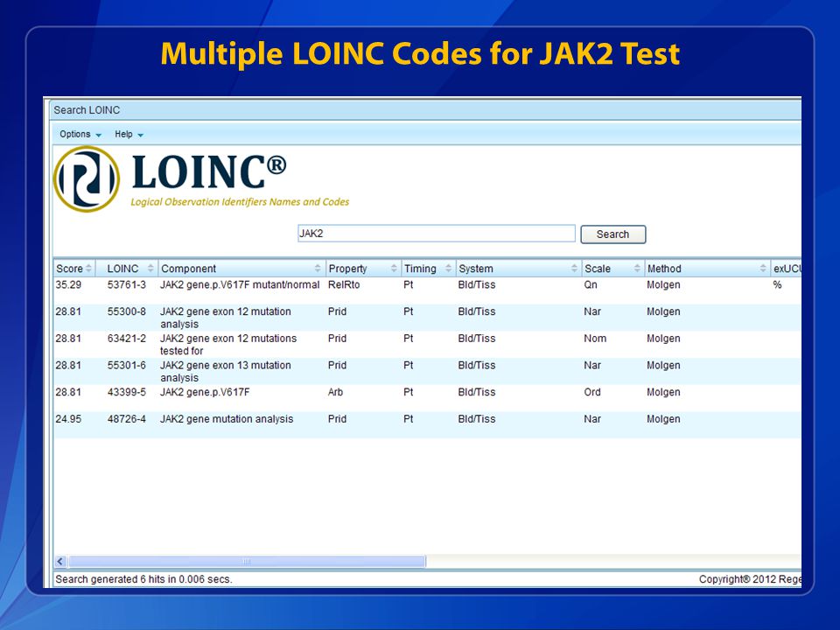This screenshot has height=630, width=840.
Task: Click 'JAK2 gene exon 13 mutation analysis'
Action: (x=226, y=371)
